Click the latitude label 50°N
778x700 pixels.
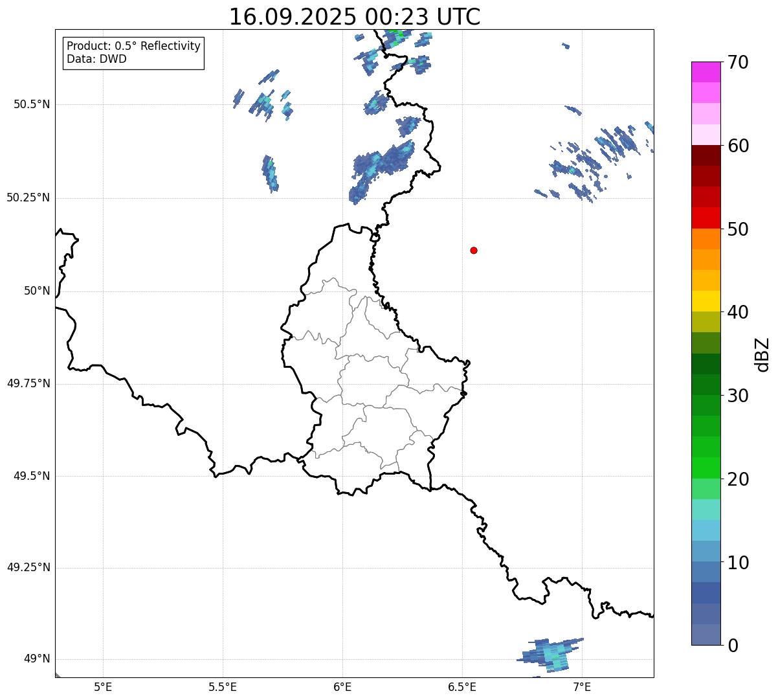[37, 291]
